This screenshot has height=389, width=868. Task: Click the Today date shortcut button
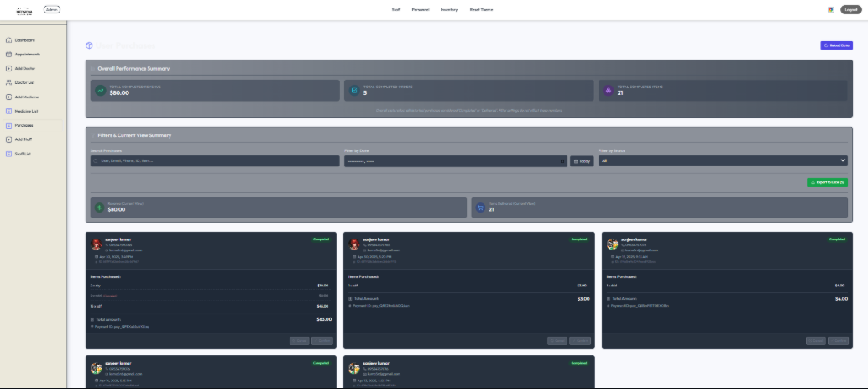(x=582, y=161)
